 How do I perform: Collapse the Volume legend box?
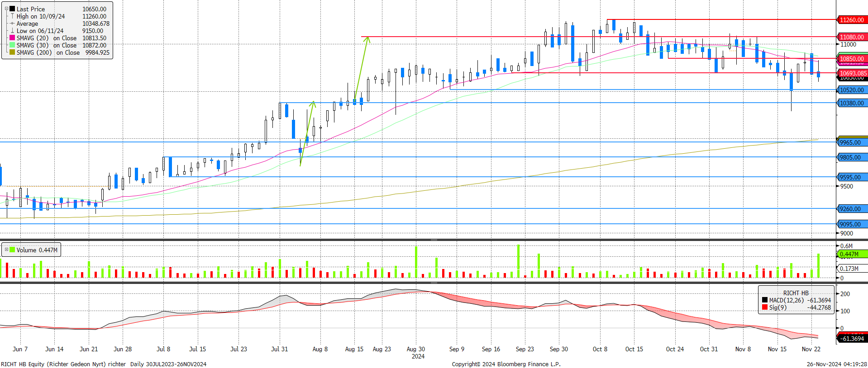tap(6, 250)
